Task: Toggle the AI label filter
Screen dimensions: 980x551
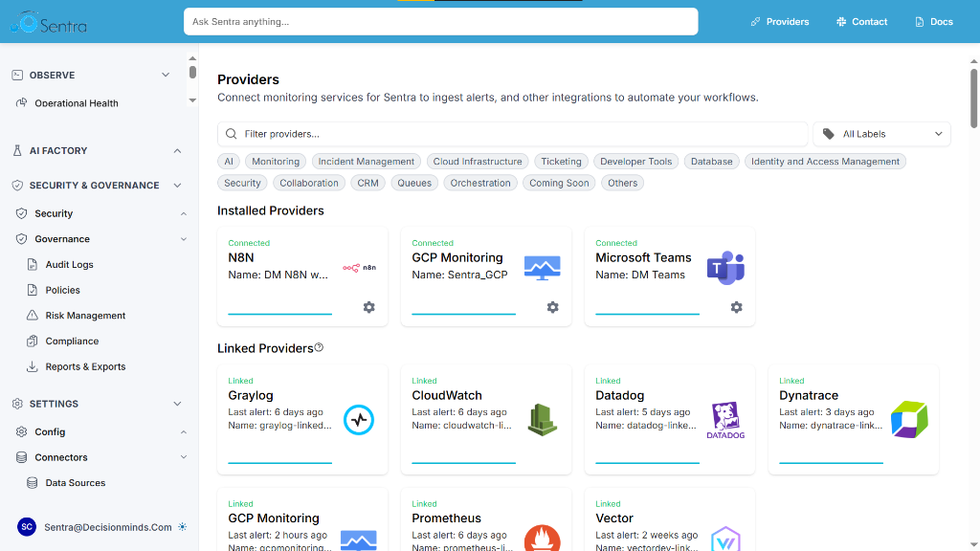Action: coord(229,161)
